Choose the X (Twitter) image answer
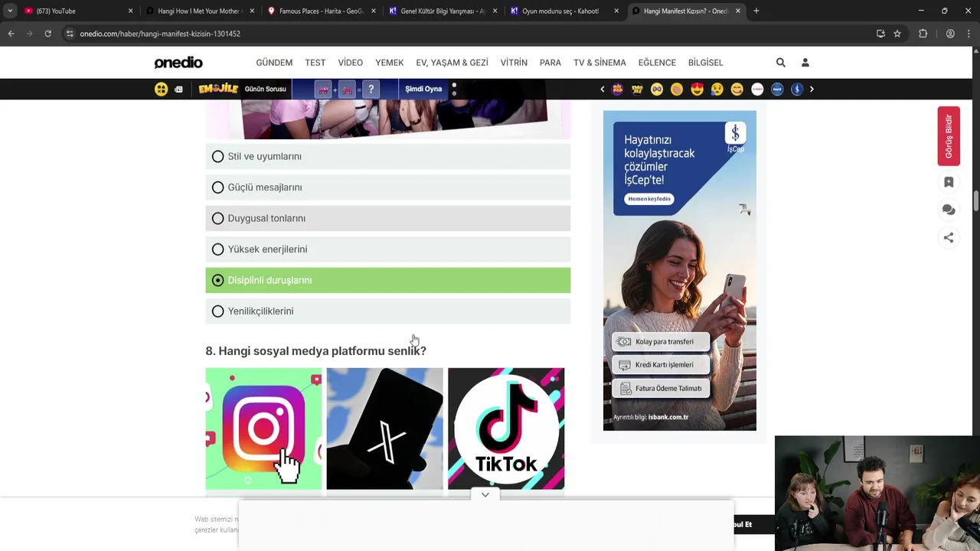 [x=384, y=429]
